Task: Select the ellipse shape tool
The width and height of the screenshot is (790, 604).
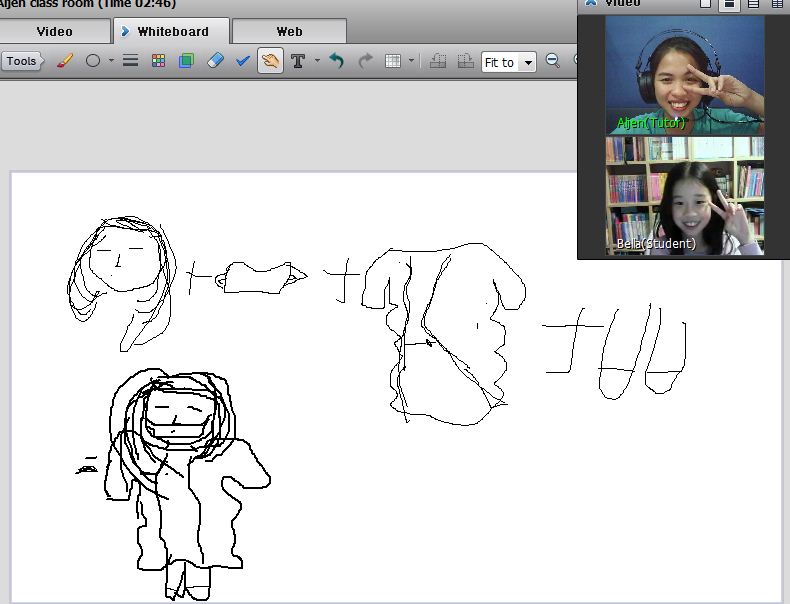Action: (93, 61)
